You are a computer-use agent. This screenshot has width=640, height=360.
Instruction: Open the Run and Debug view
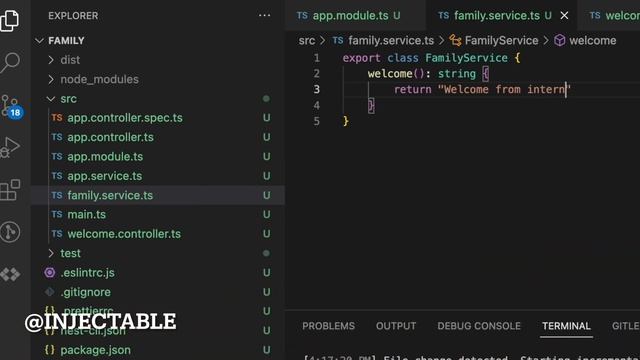(10, 148)
